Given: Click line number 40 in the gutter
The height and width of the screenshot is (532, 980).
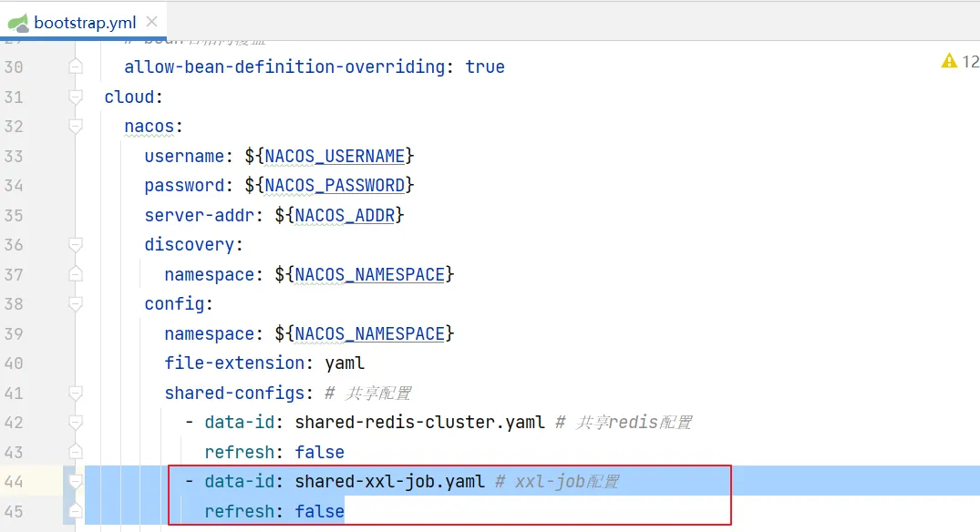Looking at the screenshot, I should (x=14, y=363).
